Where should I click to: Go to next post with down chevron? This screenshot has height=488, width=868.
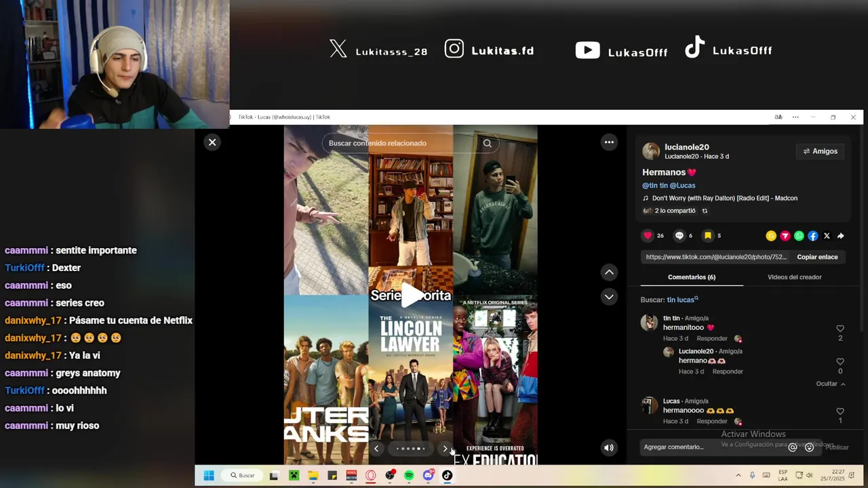pyautogui.click(x=609, y=296)
